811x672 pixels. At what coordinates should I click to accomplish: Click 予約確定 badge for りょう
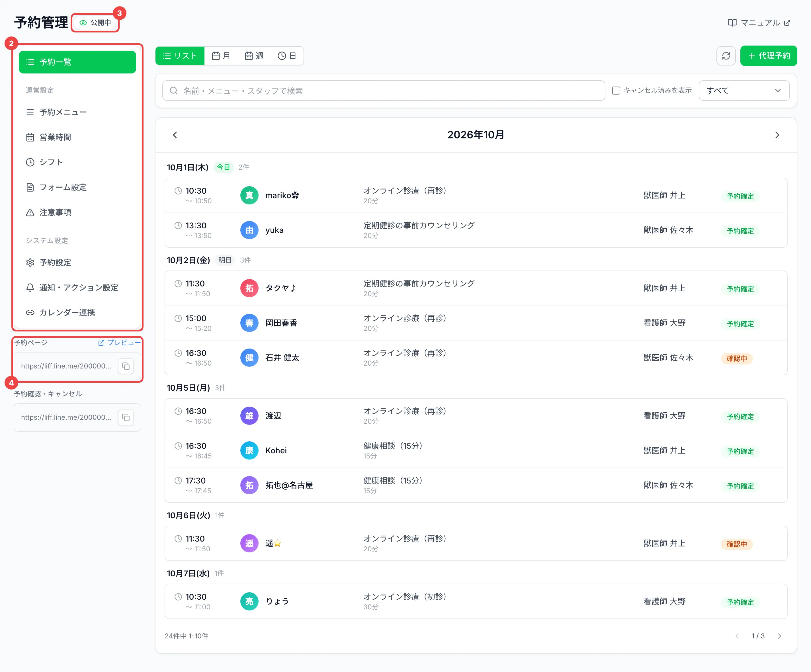click(740, 602)
